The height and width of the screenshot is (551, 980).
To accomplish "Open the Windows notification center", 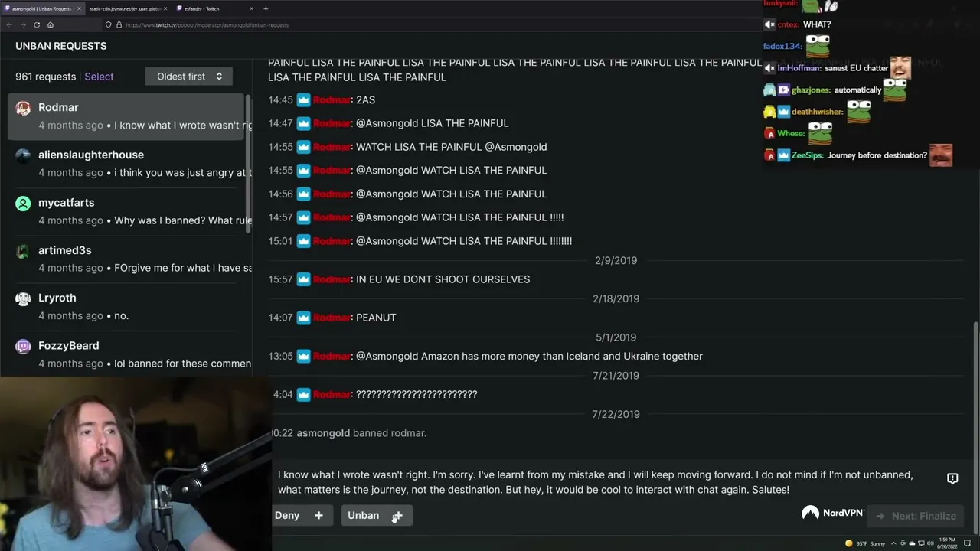I will [969, 543].
